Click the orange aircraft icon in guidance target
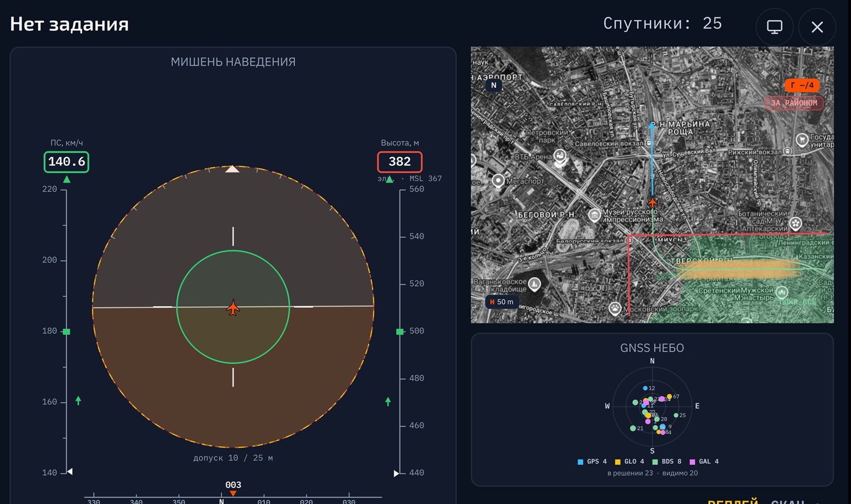Viewport: 851px width, 504px height. (233, 307)
